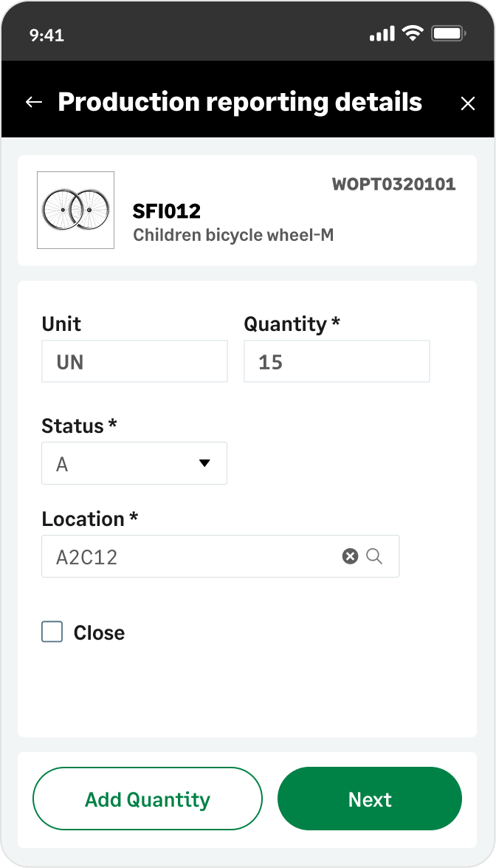Go back using the left arrow icon
The width and height of the screenshot is (496, 868).
pyautogui.click(x=34, y=103)
